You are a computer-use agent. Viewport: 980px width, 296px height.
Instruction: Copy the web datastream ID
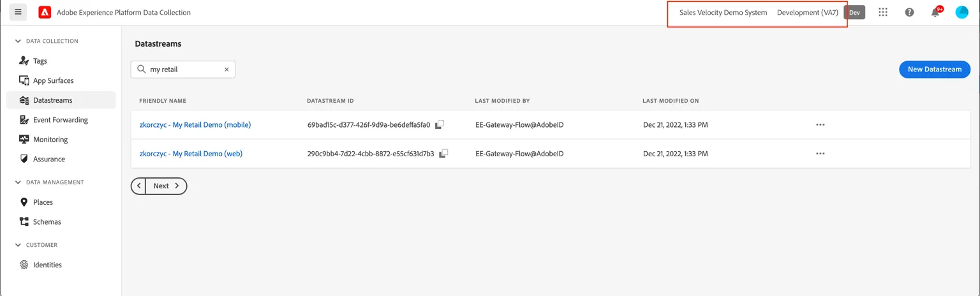point(443,154)
